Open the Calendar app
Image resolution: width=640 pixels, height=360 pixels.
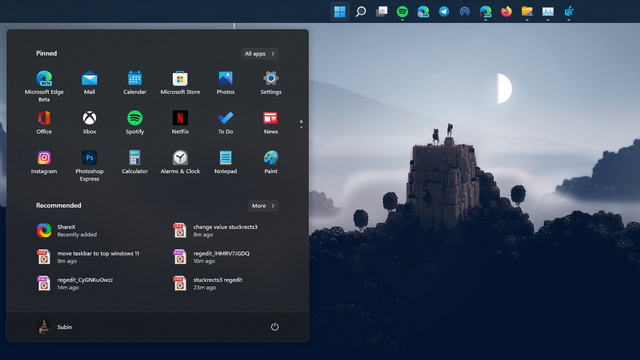[135, 83]
